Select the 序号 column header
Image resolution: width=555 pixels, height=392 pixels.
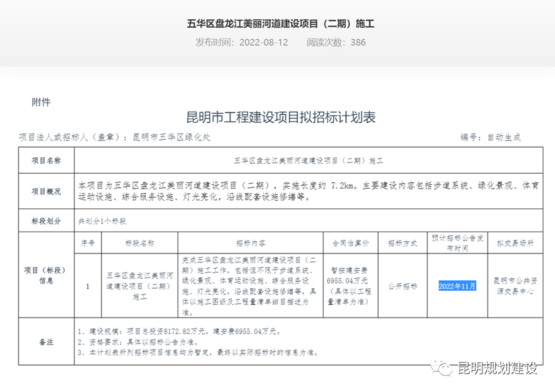point(87,243)
